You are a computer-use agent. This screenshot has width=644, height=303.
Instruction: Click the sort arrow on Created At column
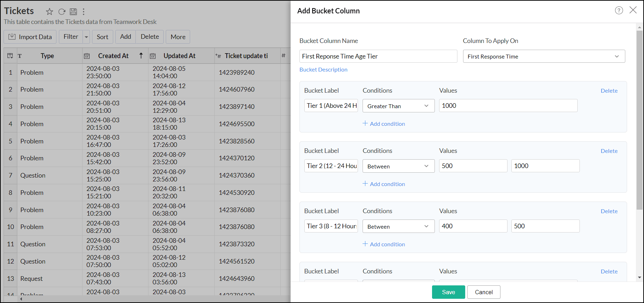coord(141,56)
